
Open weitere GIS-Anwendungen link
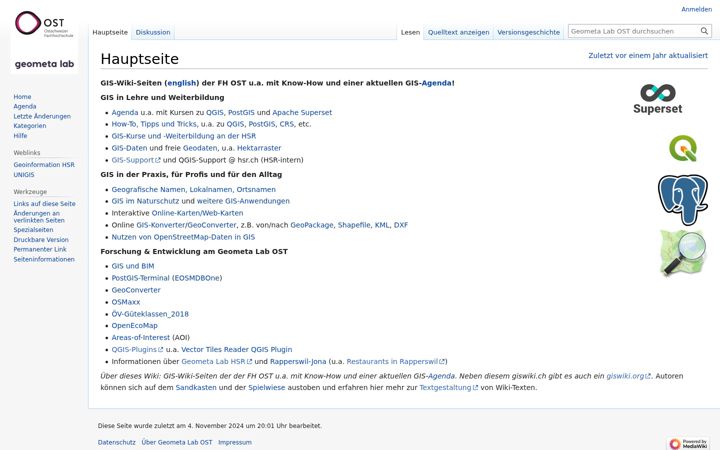tap(243, 201)
